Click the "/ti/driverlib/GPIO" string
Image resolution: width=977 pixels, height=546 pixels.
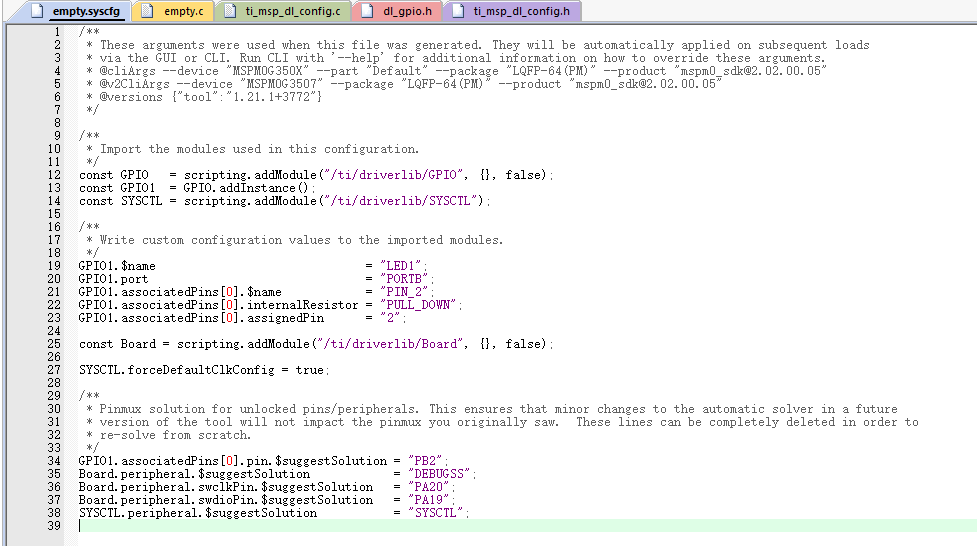point(393,175)
